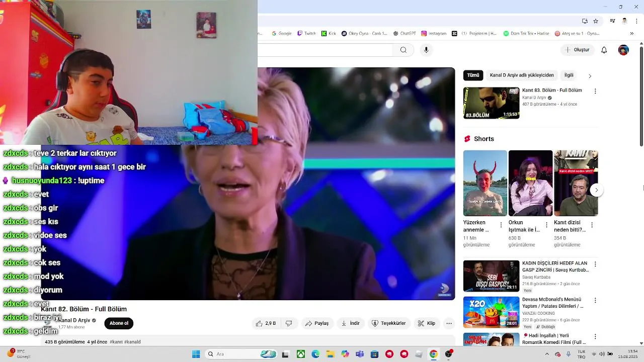The width and height of the screenshot is (644, 362).
Task: Open Kanıt dizisi neden bitti short
Action: [576, 183]
